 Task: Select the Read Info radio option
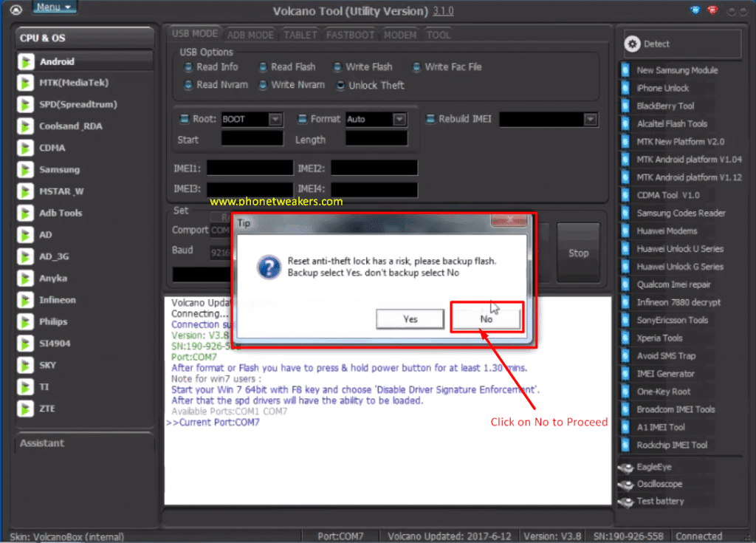[x=188, y=67]
